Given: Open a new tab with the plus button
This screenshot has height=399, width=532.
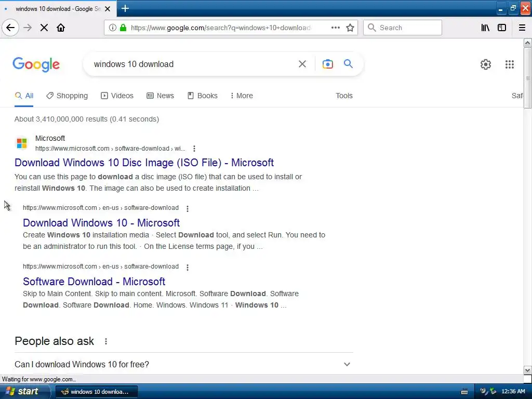Looking at the screenshot, I should point(125,8).
